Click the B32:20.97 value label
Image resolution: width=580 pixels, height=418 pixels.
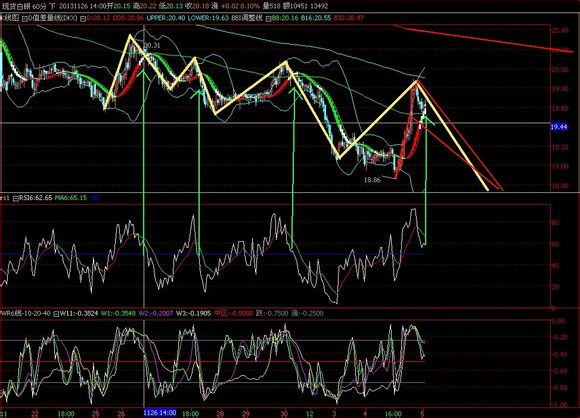pyautogui.click(x=349, y=18)
